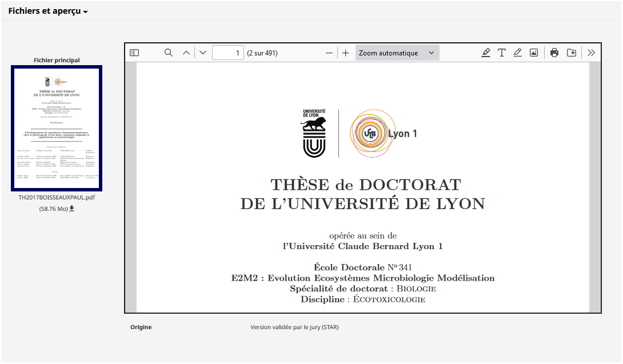Click l'Université Claude Bernard Lyon 1 text
Viewport: 623px width, 364px height.
click(x=363, y=246)
